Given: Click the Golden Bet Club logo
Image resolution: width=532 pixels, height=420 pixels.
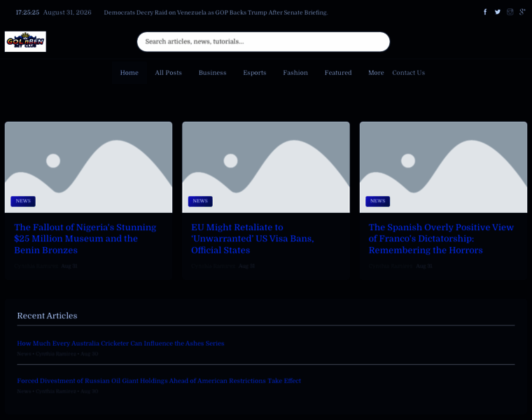Looking at the screenshot, I should tap(25, 41).
